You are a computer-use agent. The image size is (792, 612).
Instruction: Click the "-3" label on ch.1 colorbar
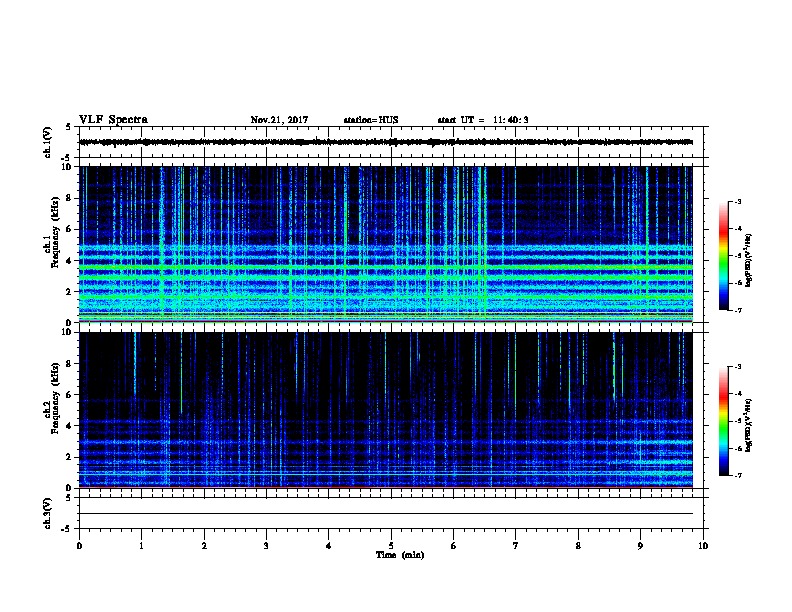[738, 202]
